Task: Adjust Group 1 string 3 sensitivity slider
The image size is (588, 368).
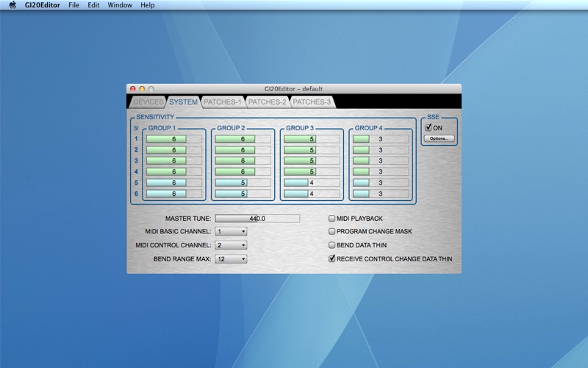Action: (174, 160)
